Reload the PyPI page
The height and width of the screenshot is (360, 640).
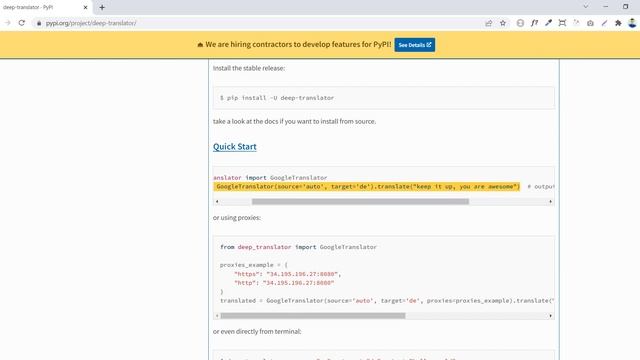coord(22,23)
